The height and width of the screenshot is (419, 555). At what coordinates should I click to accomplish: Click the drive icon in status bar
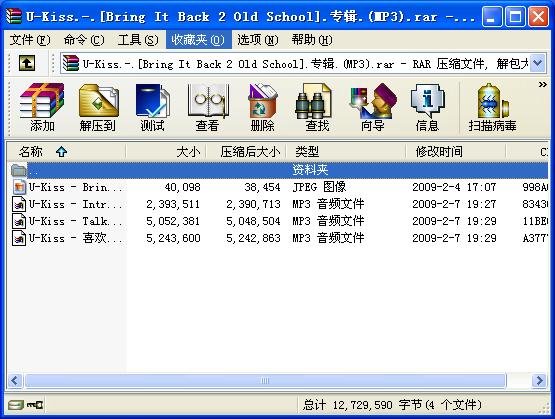pos(16,404)
